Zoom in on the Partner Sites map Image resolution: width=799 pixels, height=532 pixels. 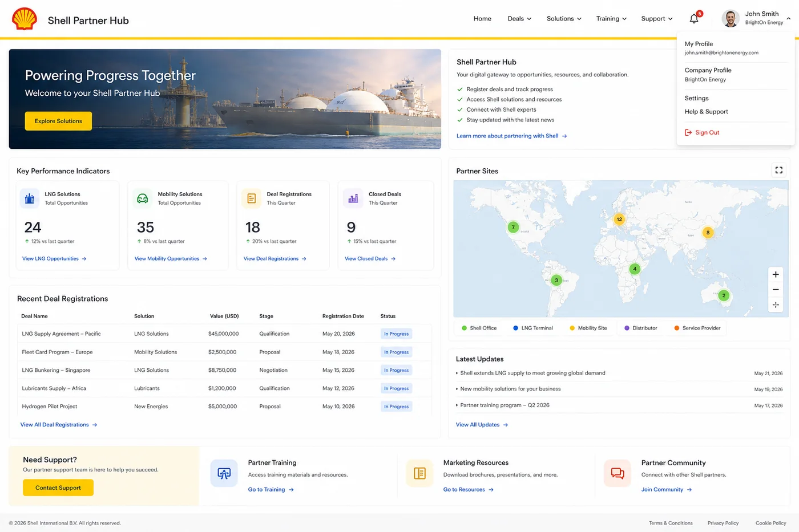click(x=776, y=274)
